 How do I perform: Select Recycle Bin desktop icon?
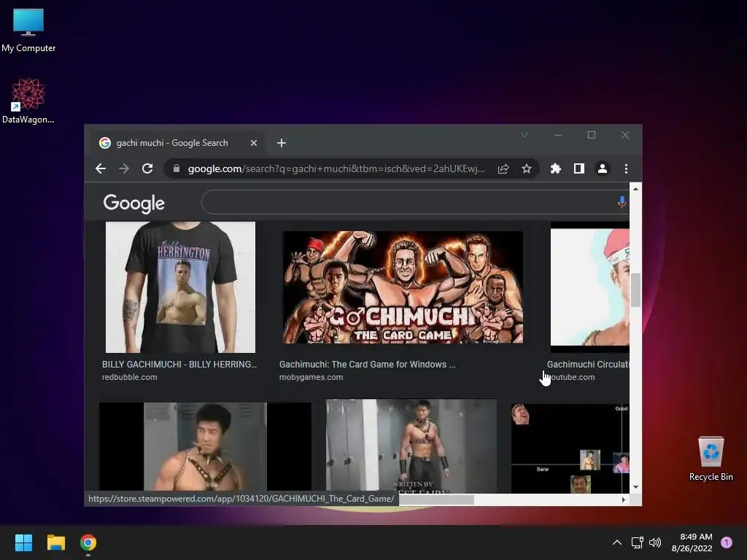click(x=711, y=459)
